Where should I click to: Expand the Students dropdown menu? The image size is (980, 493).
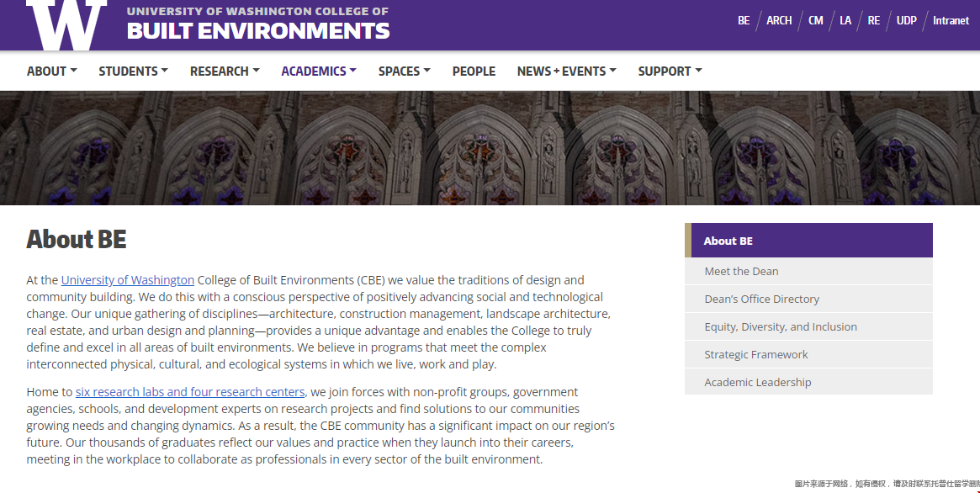pyautogui.click(x=133, y=72)
